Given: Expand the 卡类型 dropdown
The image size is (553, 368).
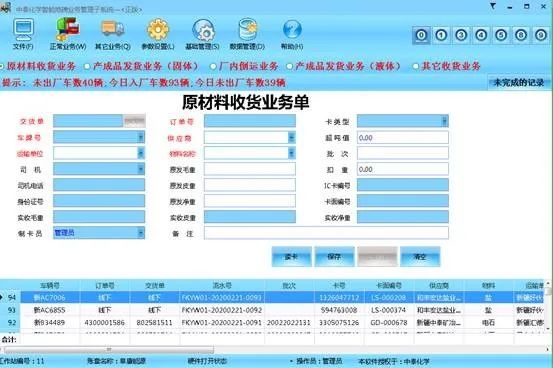Looking at the screenshot, I should (x=444, y=121).
